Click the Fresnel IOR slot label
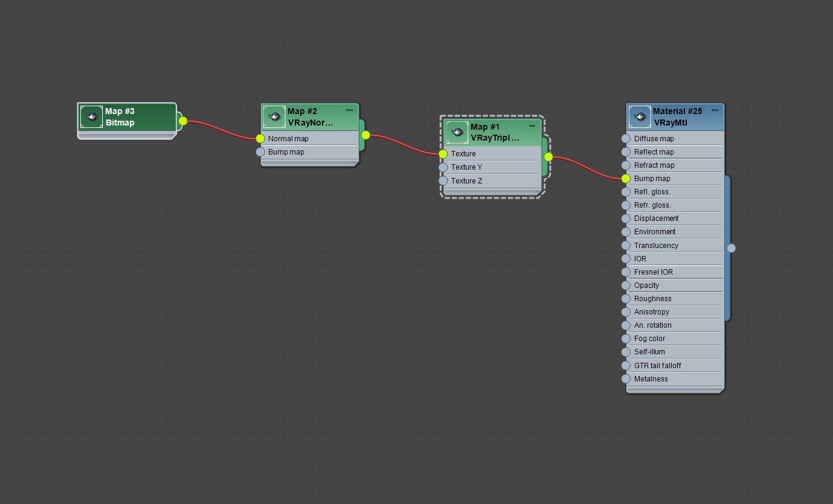Screen dimensions: 833x504 654,272
